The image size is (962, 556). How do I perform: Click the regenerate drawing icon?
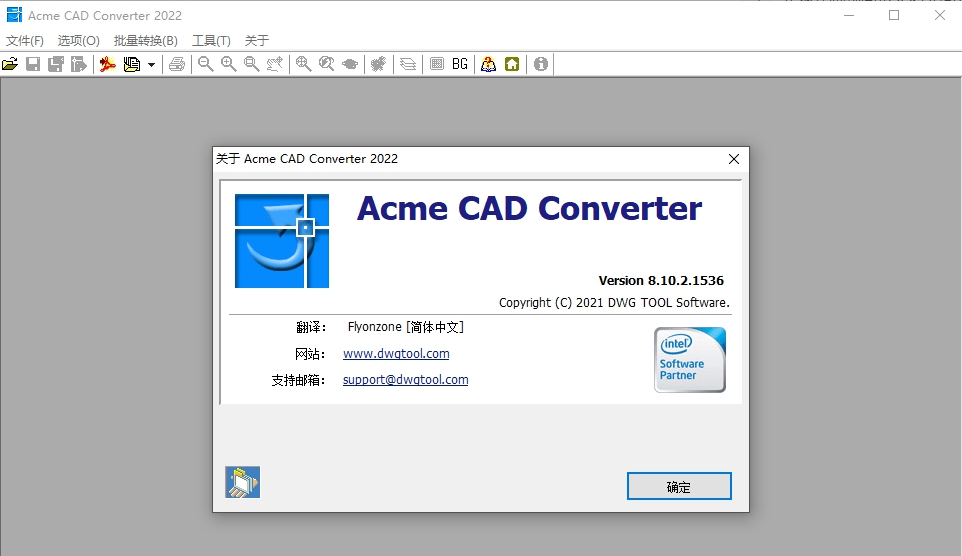[379, 64]
